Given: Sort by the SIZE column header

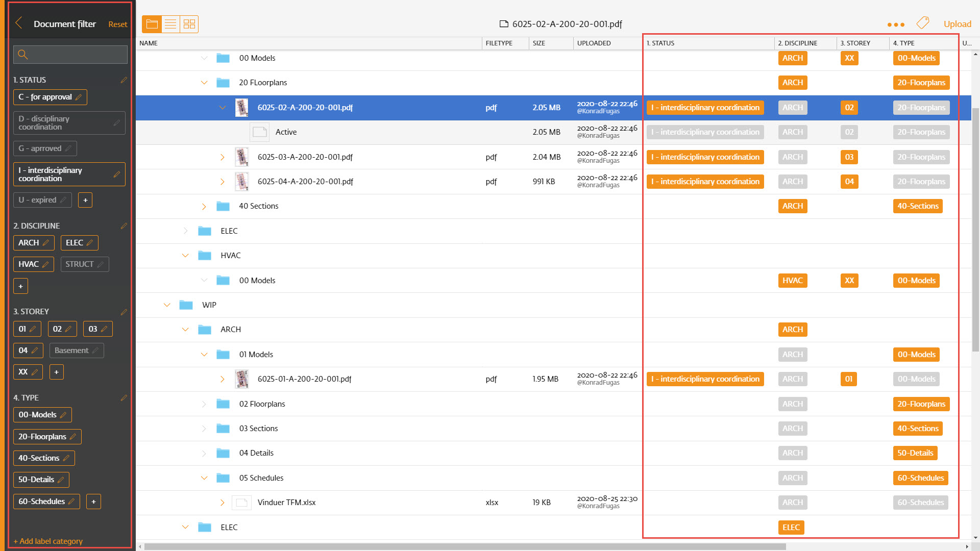Looking at the screenshot, I should tap(551, 43).
